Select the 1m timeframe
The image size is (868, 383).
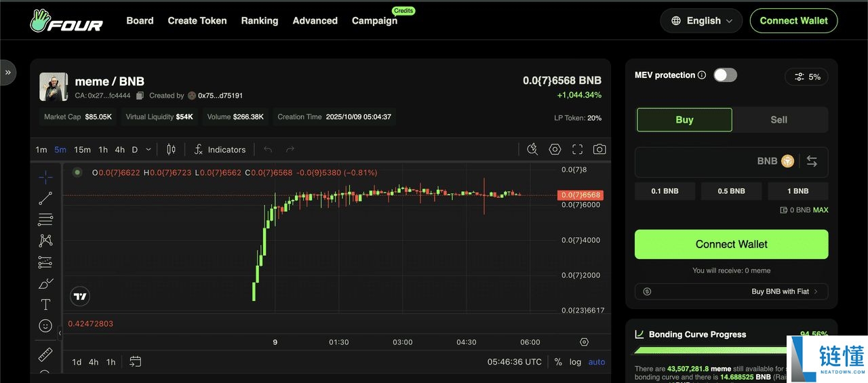41,149
